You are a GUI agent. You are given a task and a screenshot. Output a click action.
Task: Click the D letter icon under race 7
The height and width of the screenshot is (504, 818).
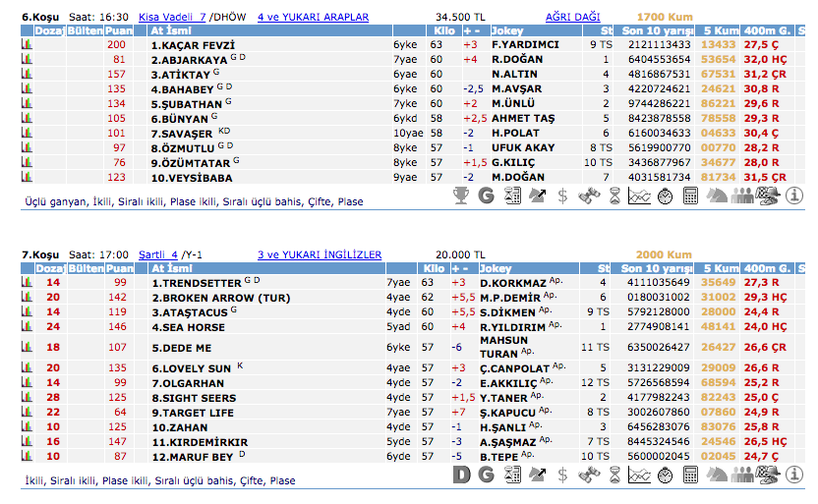[x=460, y=476]
